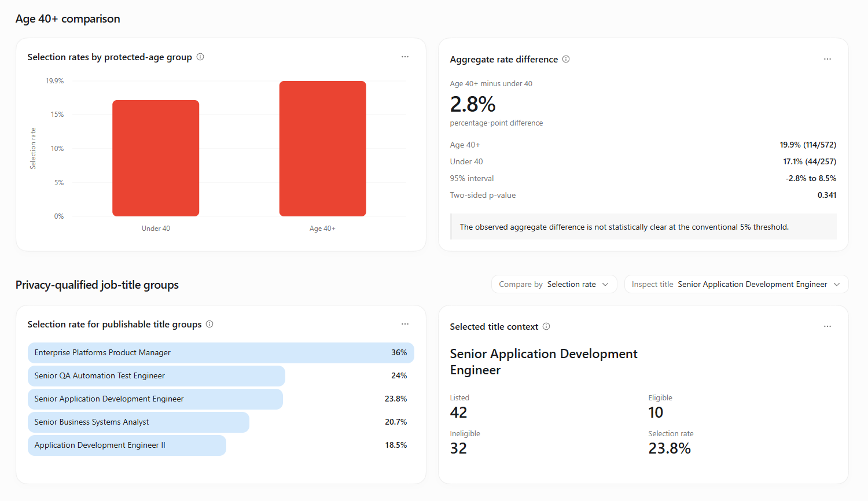
Task: Click the 24% value for Senior QA Automation
Action: [399, 375]
